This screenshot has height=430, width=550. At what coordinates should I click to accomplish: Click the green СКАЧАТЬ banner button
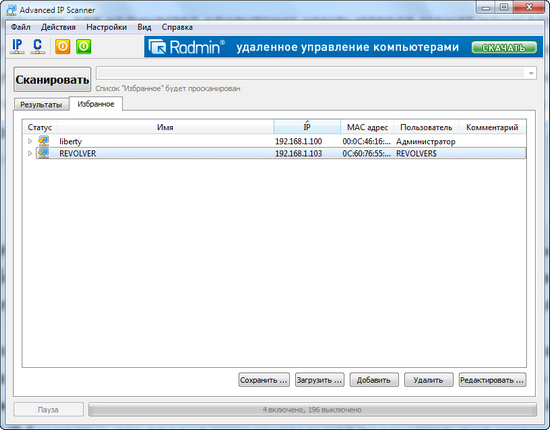[504, 48]
